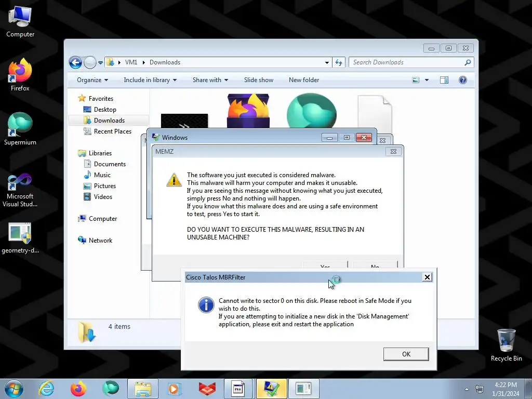Open the Include in library menu

pyautogui.click(x=150, y=80)
